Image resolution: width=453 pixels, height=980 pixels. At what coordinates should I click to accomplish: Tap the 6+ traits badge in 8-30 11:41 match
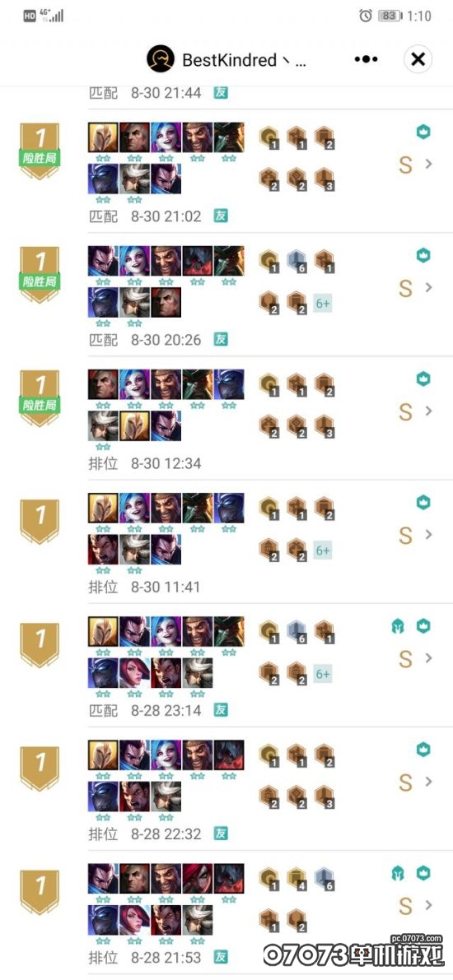click(x=323, y=550)
